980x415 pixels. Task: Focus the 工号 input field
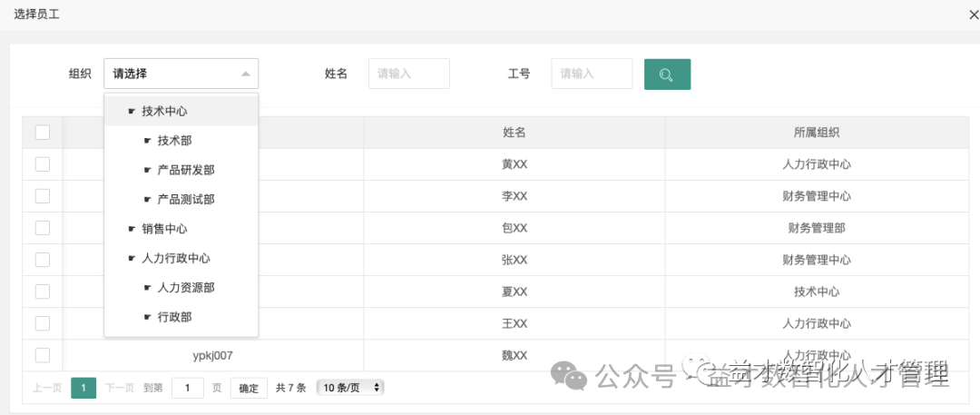coord(592,74)
